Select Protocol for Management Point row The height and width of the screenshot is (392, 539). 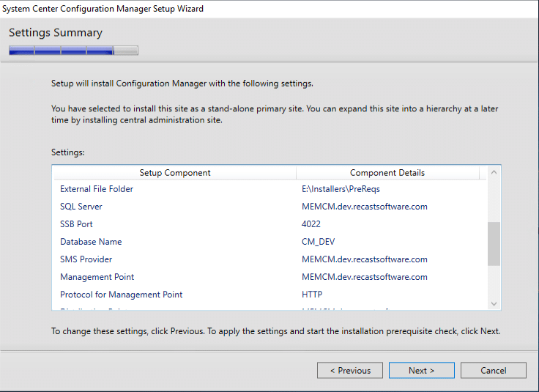122,295
